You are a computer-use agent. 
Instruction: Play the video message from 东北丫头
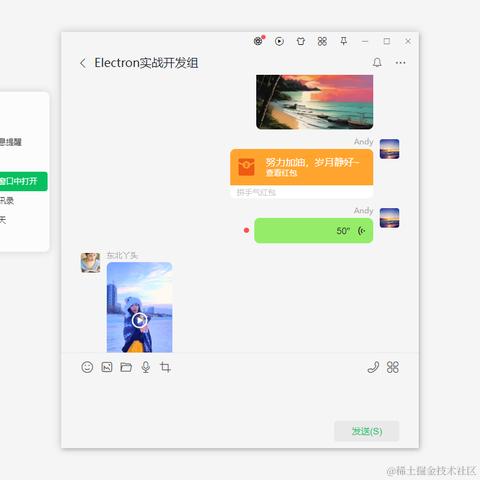point(139,320)
